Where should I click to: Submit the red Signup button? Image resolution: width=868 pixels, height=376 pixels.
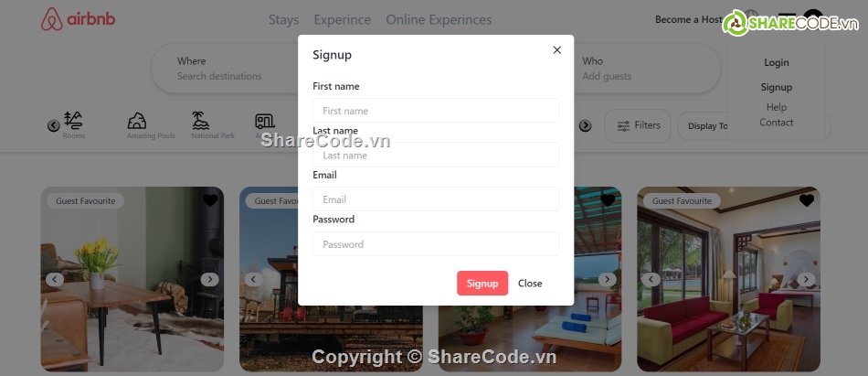[482, 283]
